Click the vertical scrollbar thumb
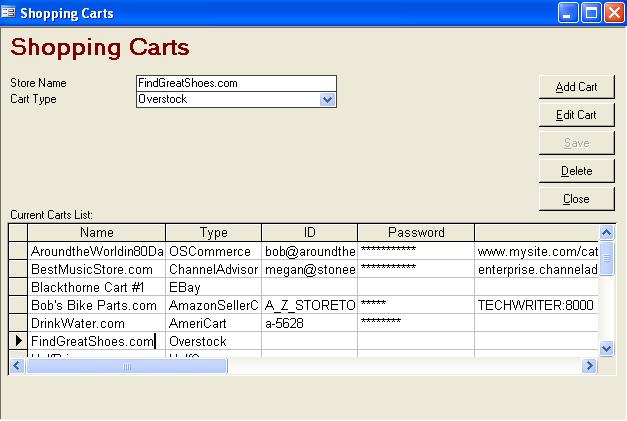The width and height of the screenshot is (627, 421). [606, 258]
